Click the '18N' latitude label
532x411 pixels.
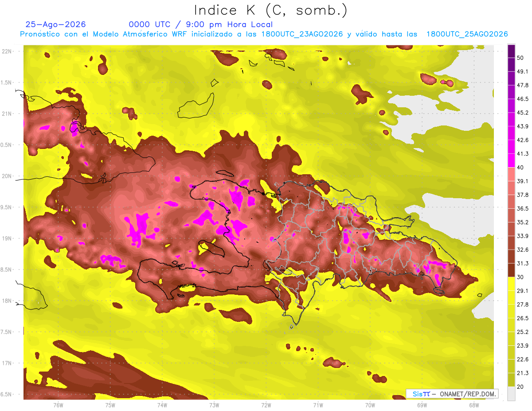pyautogui.click(x=7, y=301)
